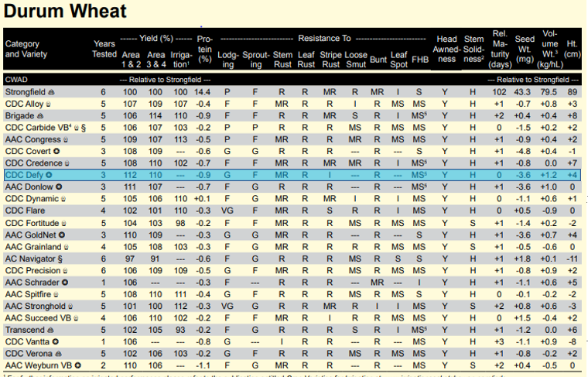588x377 pixels.
Task: Click the Rel. Maturity (days) column header
Action: (x=500, y=49)
